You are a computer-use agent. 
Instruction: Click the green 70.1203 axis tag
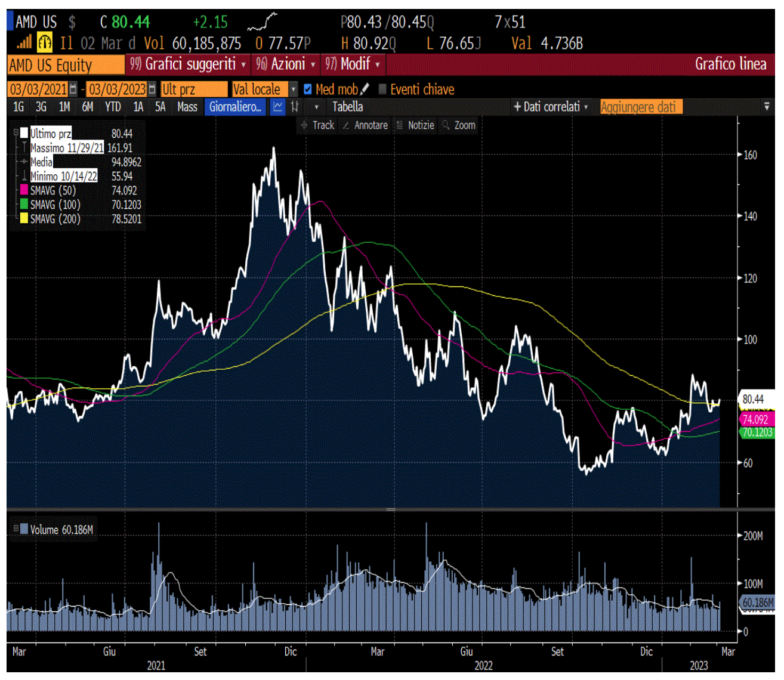757,432
